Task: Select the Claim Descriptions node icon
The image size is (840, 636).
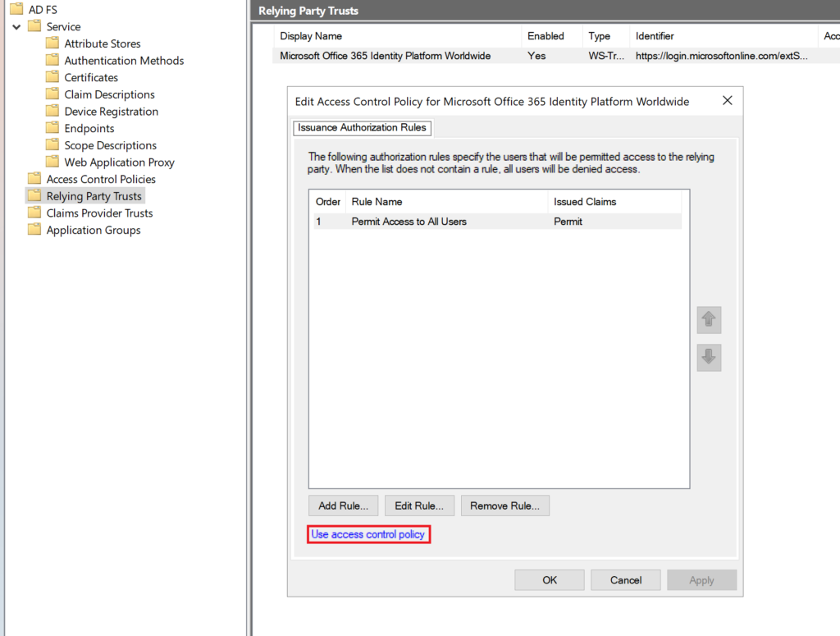Action: [x=51, y=94]
